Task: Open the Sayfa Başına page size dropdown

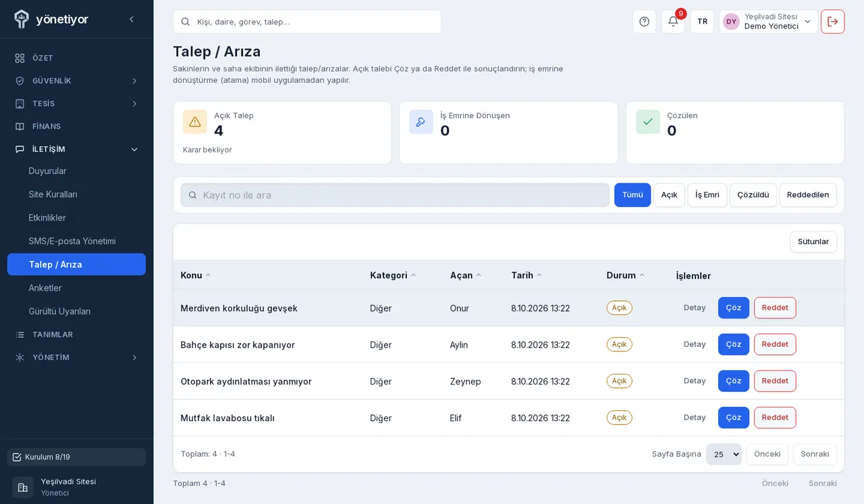Action: coord(724,454)
